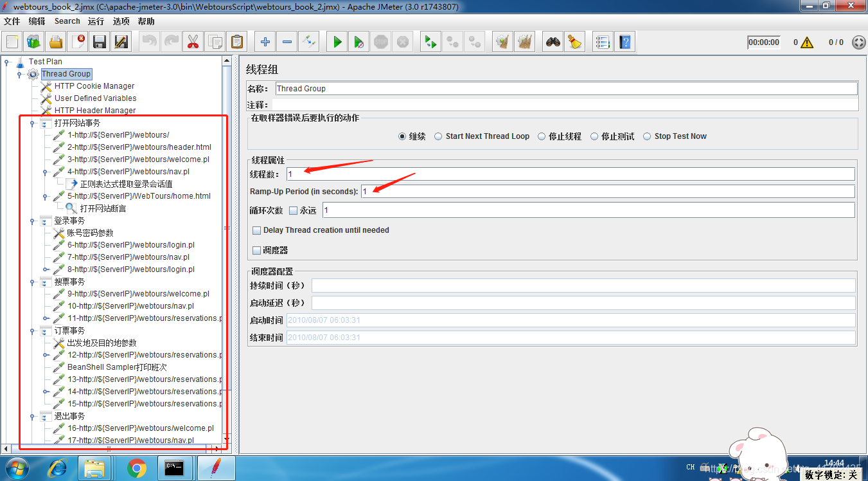868x481 pixels.
Task: Open the Search menu
Action: [x=67, y=21]
